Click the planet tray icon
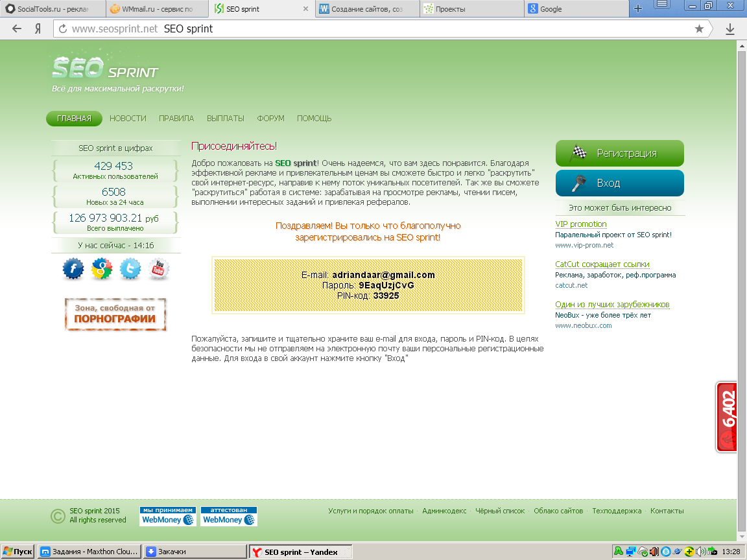This screenshot has height=560, width=747. (x=678, y=552)
